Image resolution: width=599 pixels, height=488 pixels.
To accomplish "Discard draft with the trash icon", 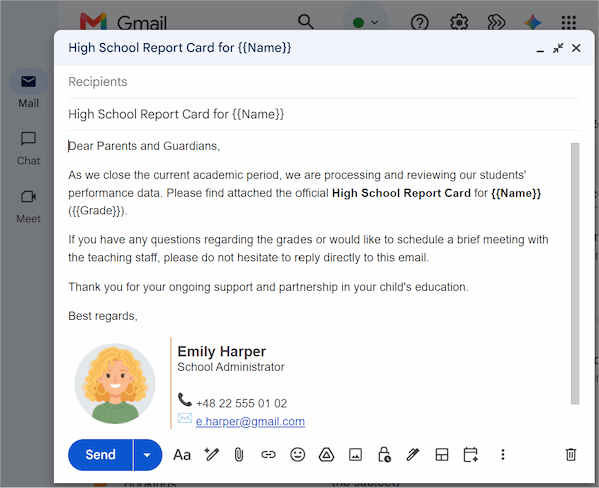I will click(571, 455).
